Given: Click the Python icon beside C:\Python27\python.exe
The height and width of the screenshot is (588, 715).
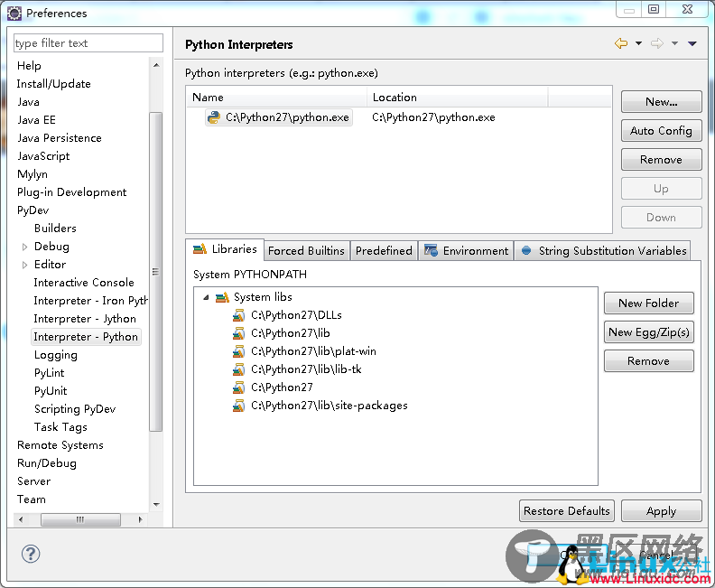Looking at the screenshot, I should coord(213,117).
